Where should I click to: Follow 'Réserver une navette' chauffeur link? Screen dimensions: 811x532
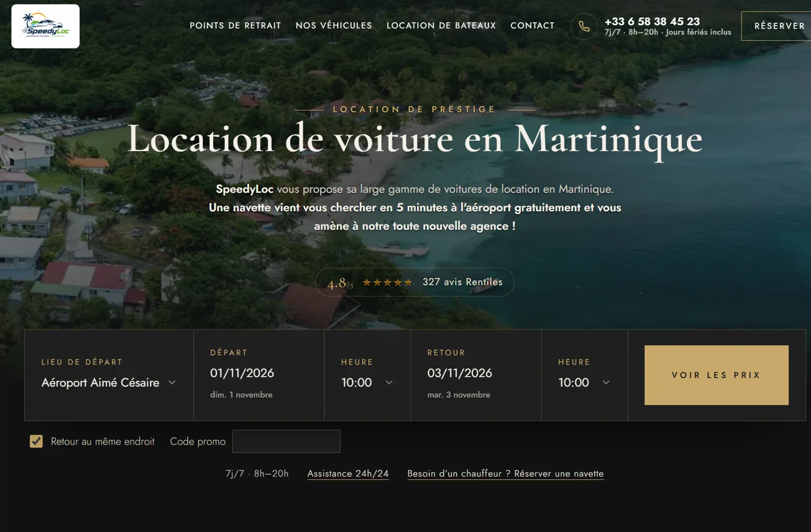pyautogui.click(x=505, y=474)
